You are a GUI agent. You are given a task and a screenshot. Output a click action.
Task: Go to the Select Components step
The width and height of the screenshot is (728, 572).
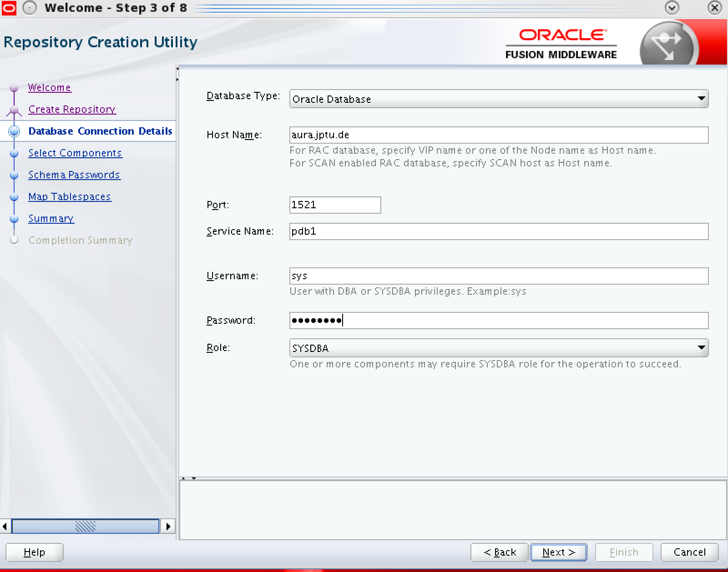[75, 153]
